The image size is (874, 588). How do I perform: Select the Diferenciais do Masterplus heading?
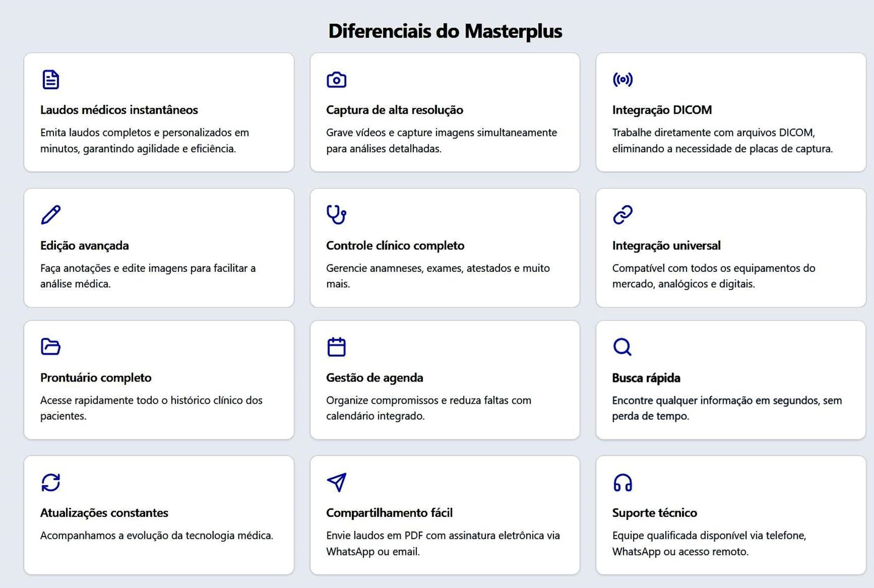pyautogui.click(x=445, y=31)
